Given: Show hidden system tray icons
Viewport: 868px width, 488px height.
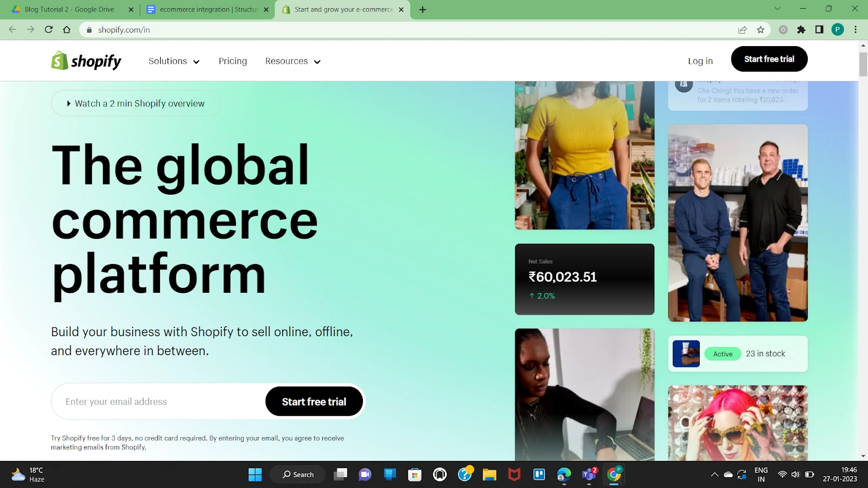Looking at the screenshot, I should (x=714, y=474).
